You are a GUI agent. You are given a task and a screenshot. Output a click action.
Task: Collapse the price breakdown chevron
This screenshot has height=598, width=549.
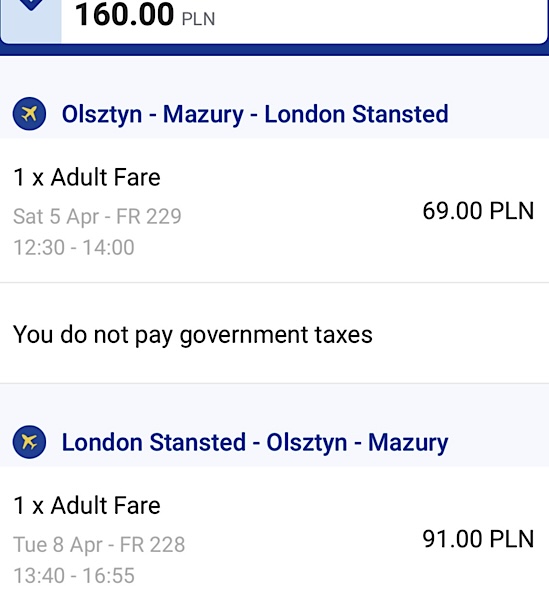click(31, 5)
